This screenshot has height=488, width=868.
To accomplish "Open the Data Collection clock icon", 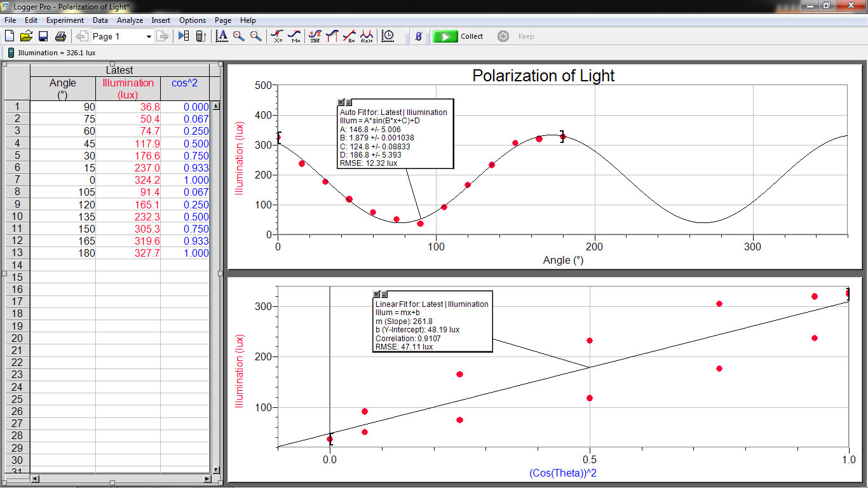I will click(x=388, y=36).
